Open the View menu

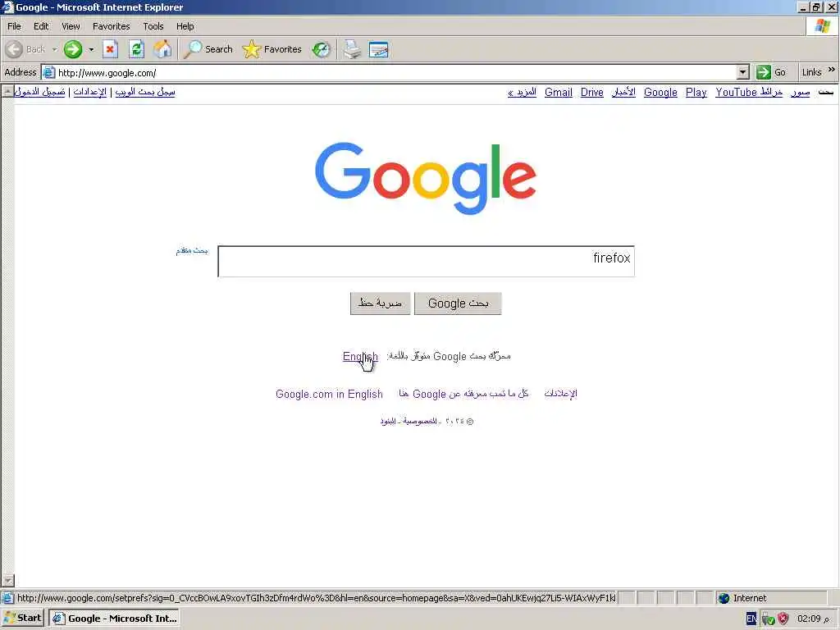71,26
